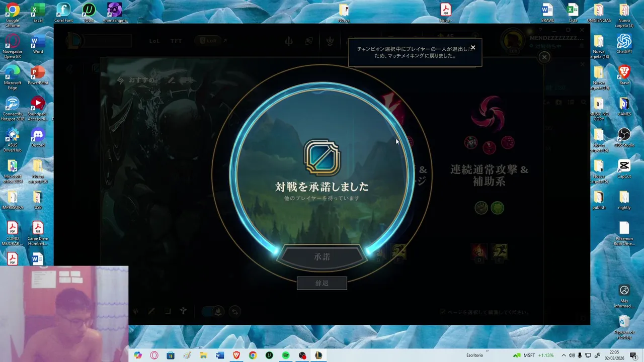The image size is (644, 362).
Task: Open Más información desktop shortcut
Action: click(x=624, y=297)
